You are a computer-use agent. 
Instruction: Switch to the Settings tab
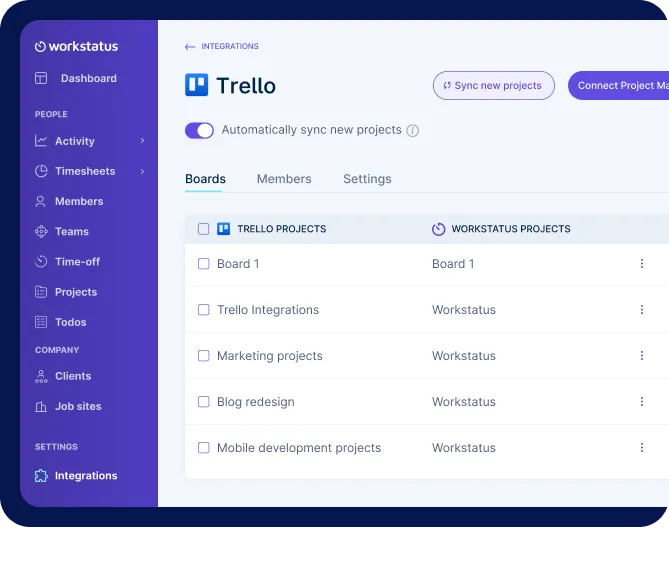point(367,179)
